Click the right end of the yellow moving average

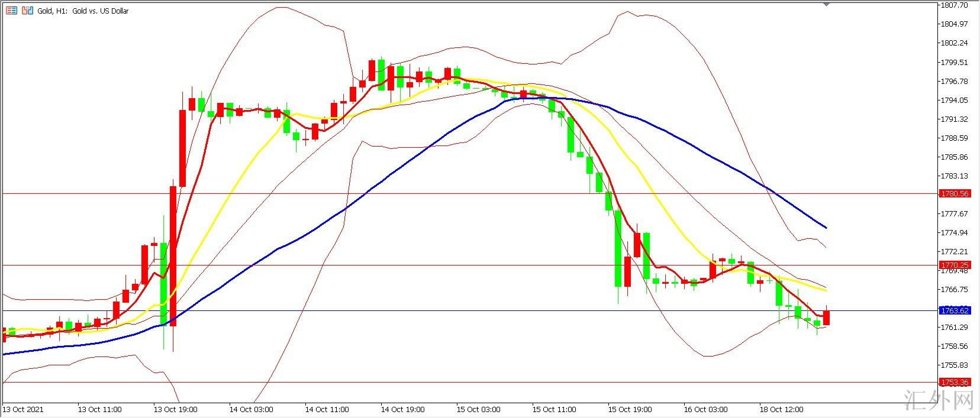coord(825,290)
